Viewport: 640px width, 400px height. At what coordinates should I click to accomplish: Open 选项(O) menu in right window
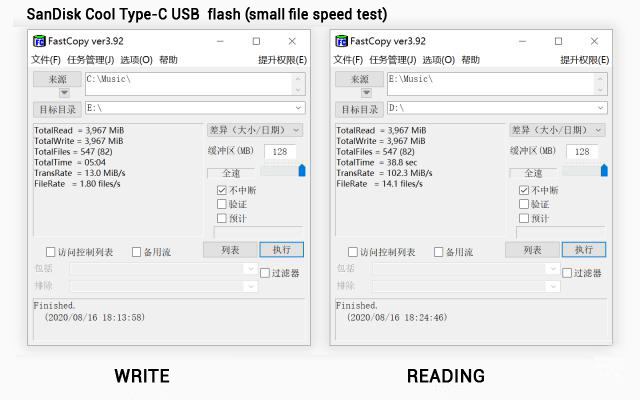pos(439,60)
